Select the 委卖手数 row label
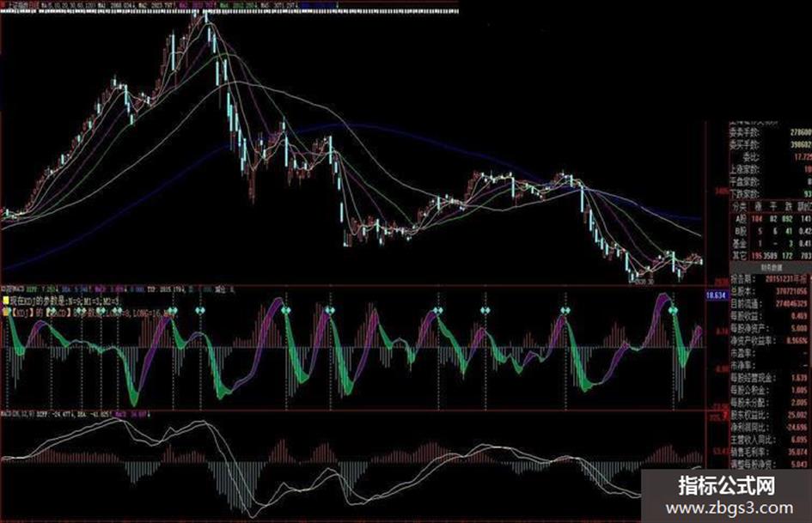This screenshot has width=812, height=523. coord(745,132)
